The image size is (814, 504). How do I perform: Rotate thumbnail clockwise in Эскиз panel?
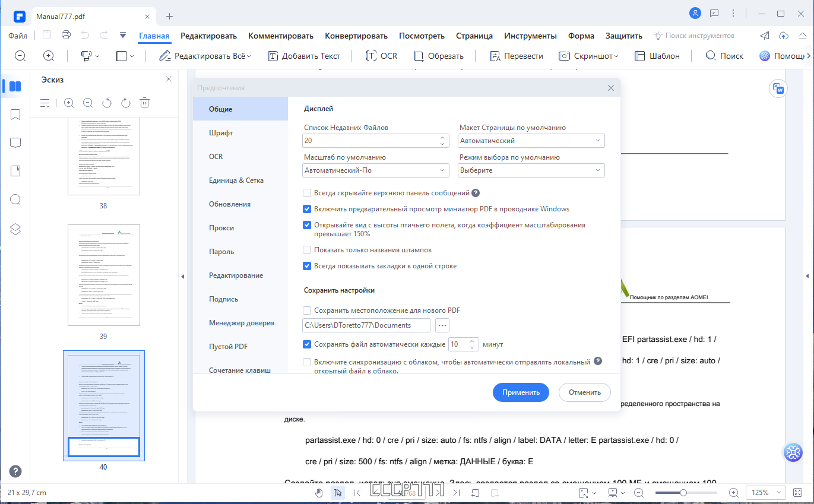click(125, 103)
